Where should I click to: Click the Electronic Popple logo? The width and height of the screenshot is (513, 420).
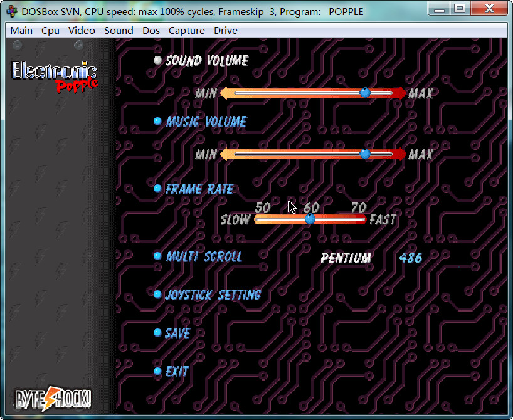(x=54, y=76)
